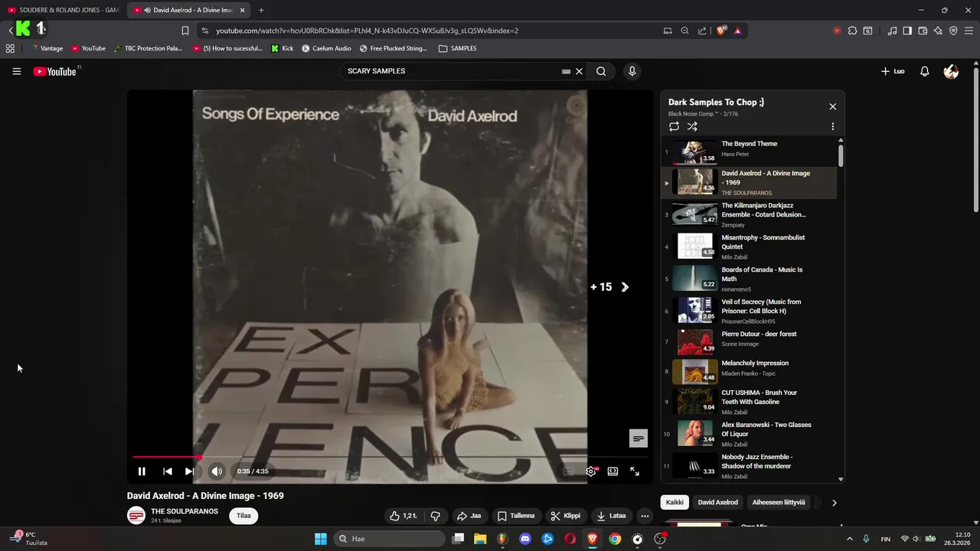Select Melancholy Impression playlist entry

(x=749, y=371)
